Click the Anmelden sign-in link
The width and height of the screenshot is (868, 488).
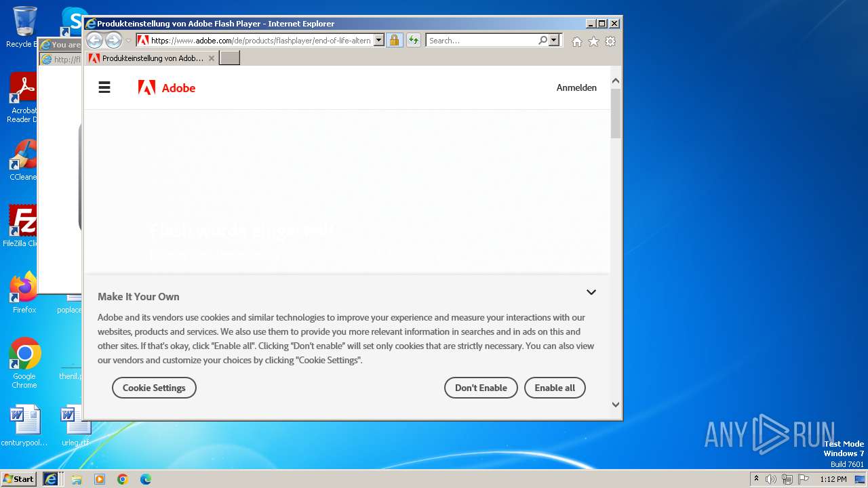coord(576,87)
